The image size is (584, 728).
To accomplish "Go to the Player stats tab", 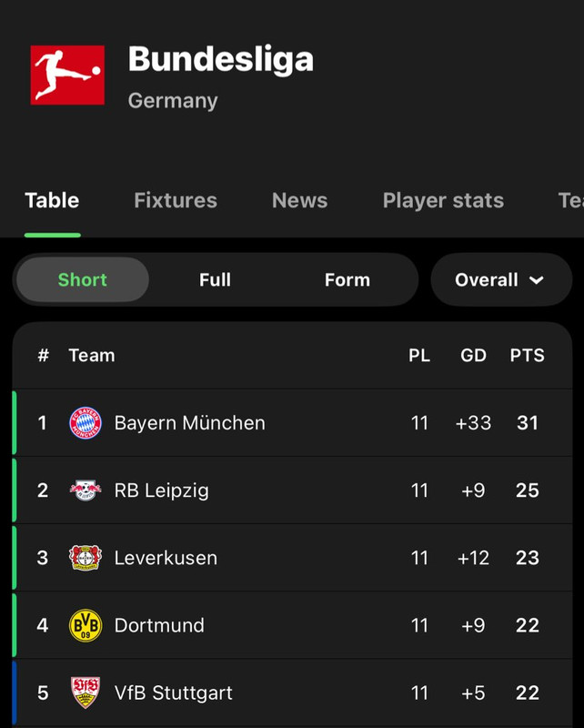I will [443, 200].
